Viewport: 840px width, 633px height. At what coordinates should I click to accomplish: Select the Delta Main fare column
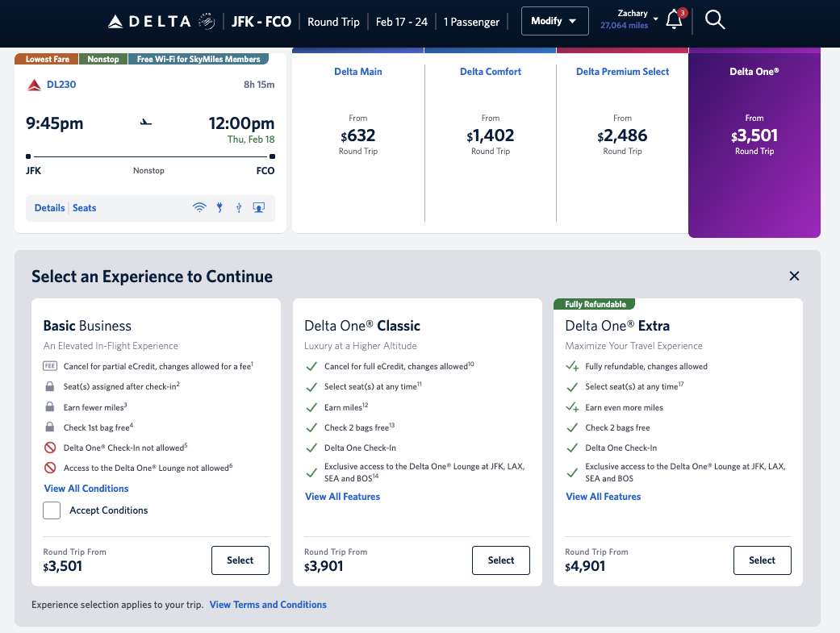coord(357,142)
